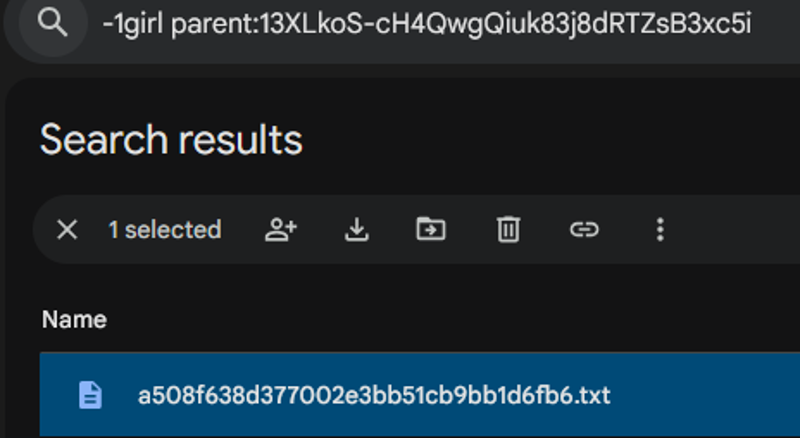Move selected file to trash
This screenshot has width=800, height=438.
[508, 229]
